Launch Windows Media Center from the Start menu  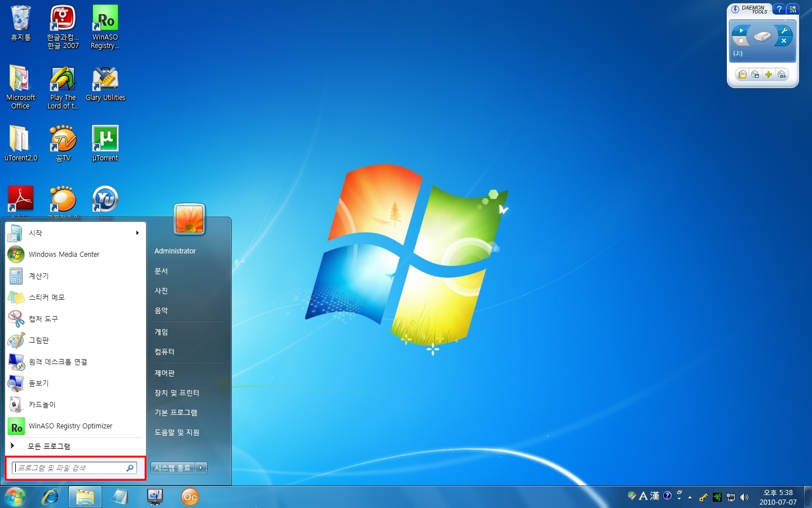76,255
